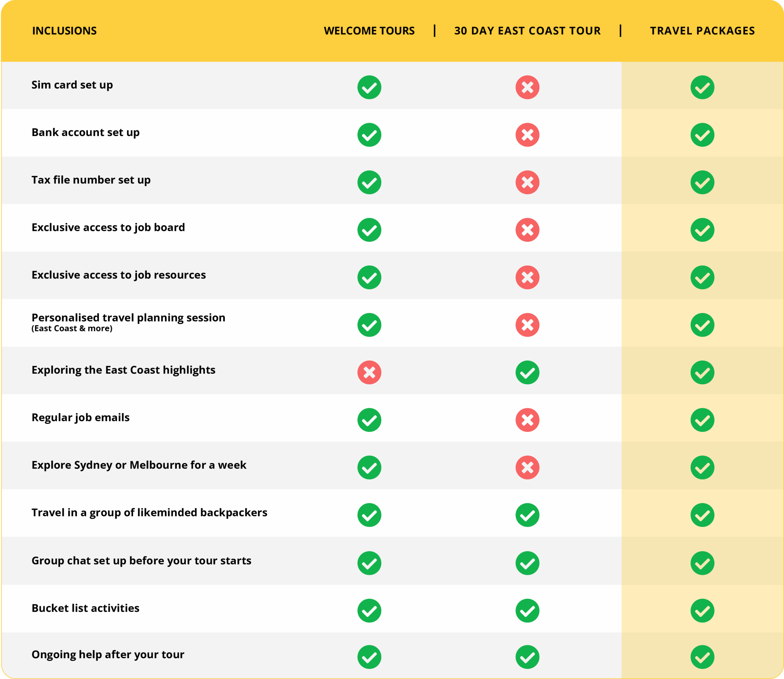Click Bank account check under Travel Packages

pos(702,135)
